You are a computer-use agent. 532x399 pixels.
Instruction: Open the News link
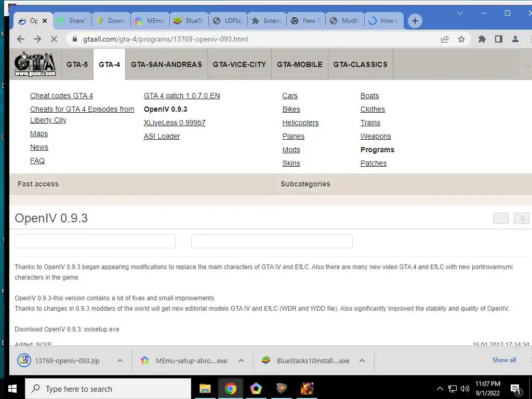[39, 147]
